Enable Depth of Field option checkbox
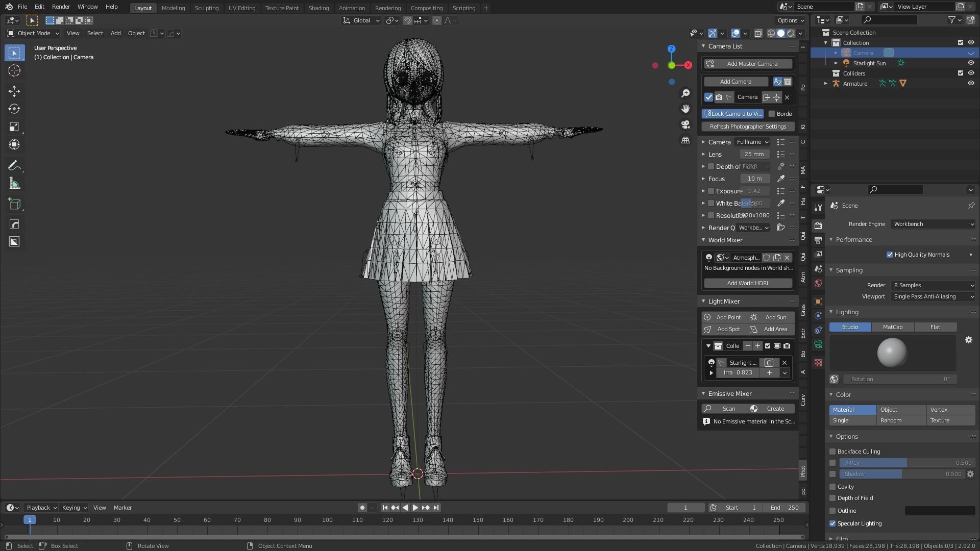980x551 pixels. click(x=832, y=498)
